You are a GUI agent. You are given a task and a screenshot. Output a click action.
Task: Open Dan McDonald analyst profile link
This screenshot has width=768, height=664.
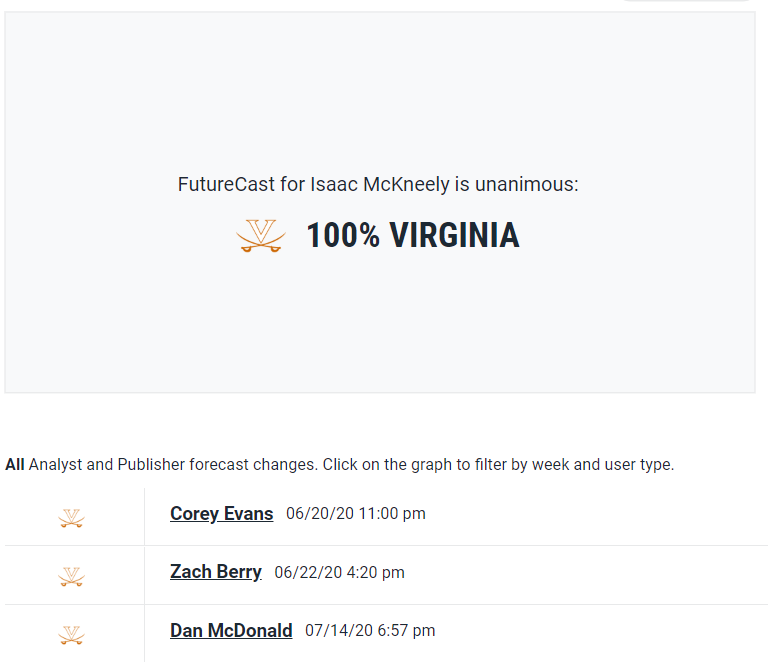231,631
